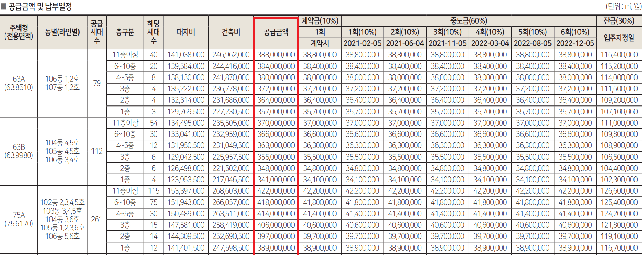Click the '건축비' column header

[x=231, y=32]
